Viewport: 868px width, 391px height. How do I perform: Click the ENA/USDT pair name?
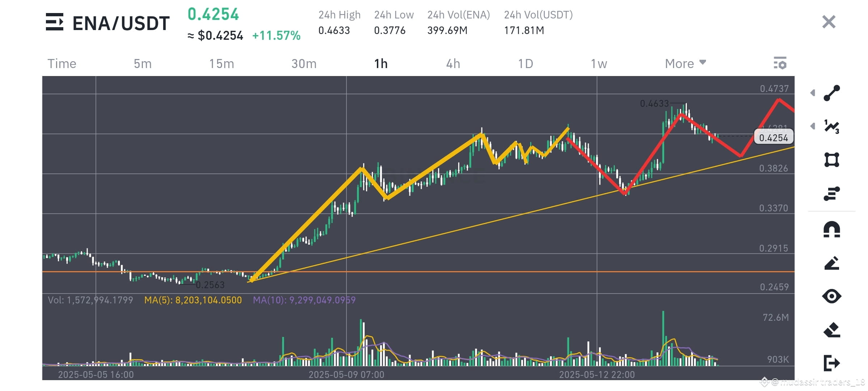[x=121, y=23]
